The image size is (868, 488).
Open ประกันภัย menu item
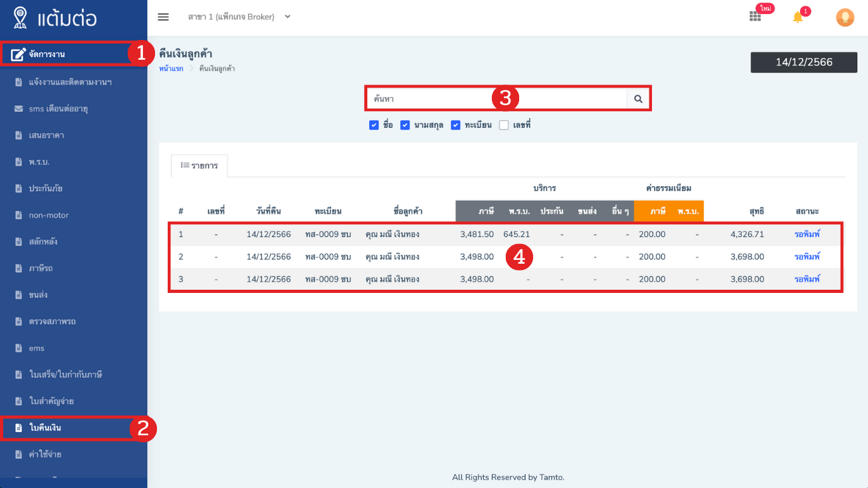pyautogui.click(x=46, y=189)
